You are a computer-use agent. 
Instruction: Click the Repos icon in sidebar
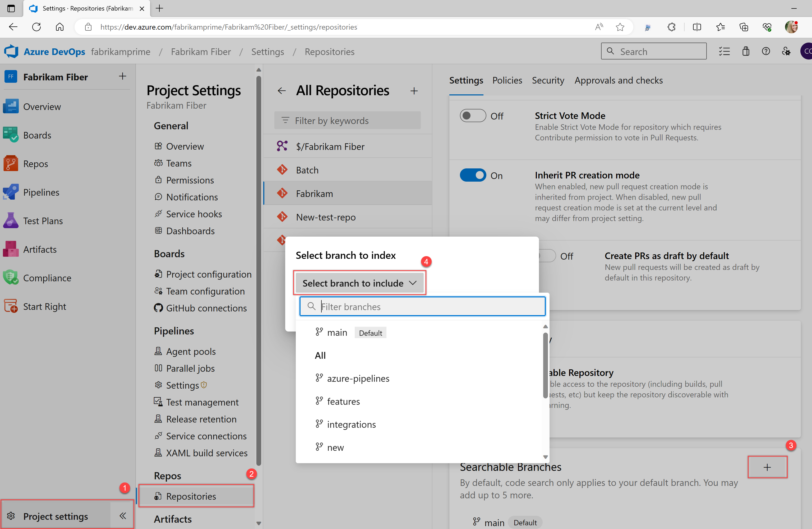(10, 163)
